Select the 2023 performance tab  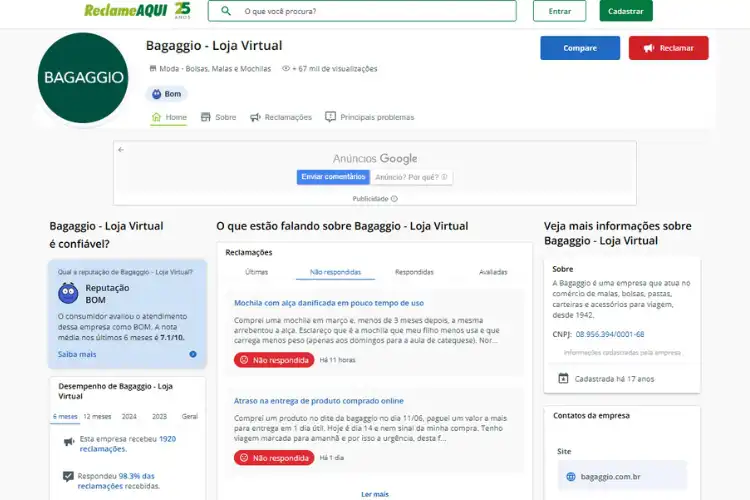[159, 417]
